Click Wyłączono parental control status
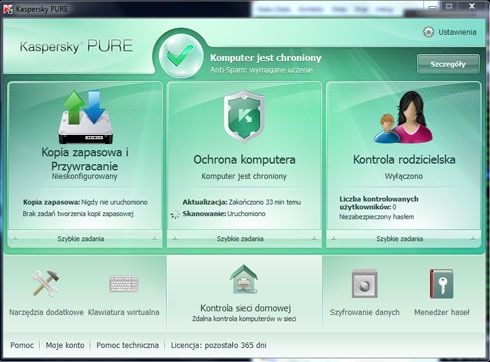490x362 pixels. (404, 176)
